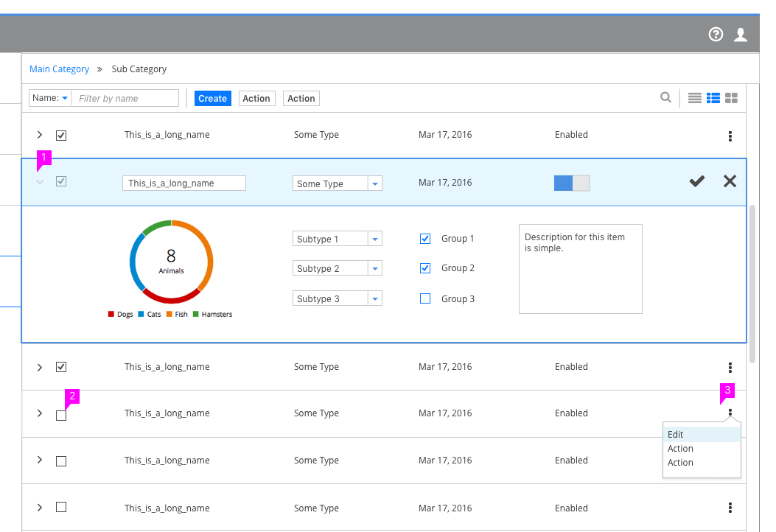Open the Some Type dropdown in editing row
The image size is (776, 532).
click(x=337, y=183)
